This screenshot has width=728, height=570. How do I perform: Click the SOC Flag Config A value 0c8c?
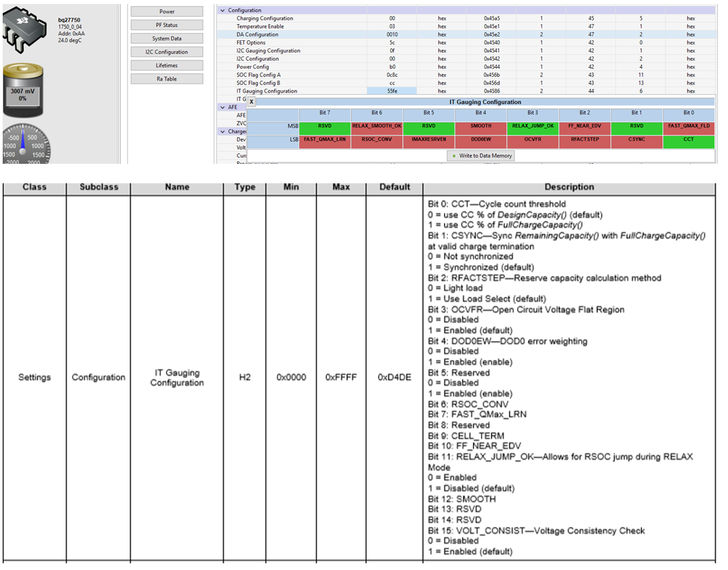click(x=392, y=75)
